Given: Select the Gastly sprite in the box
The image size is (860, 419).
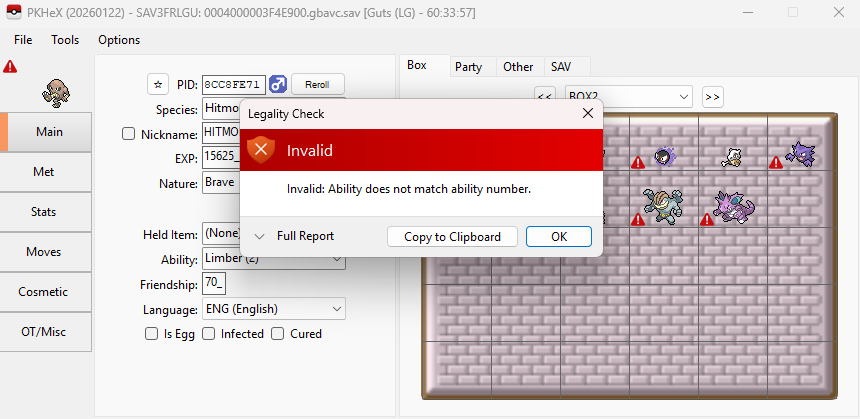Looking at the screenshot, I should pyautogui.click(x=663, y=156).
